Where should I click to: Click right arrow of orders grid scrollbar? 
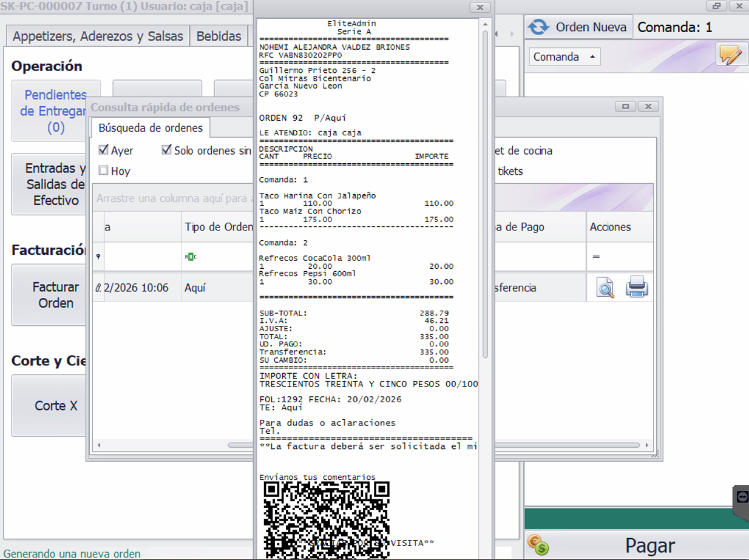[x=647, y=445]
